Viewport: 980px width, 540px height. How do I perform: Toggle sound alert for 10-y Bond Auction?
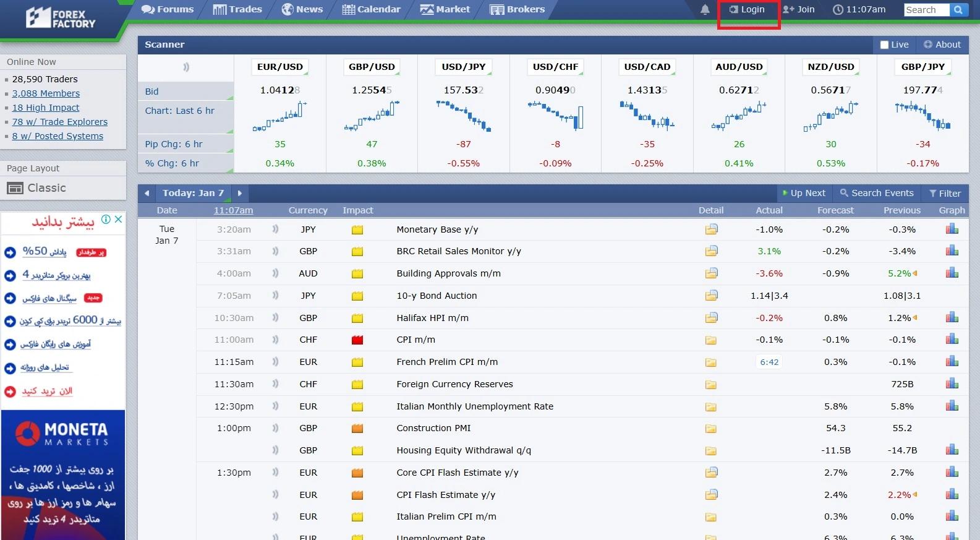(x=275, y=296)
